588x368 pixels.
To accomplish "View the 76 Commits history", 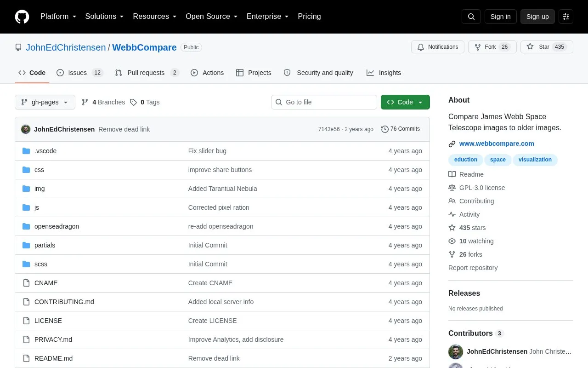I will [401, 129].
